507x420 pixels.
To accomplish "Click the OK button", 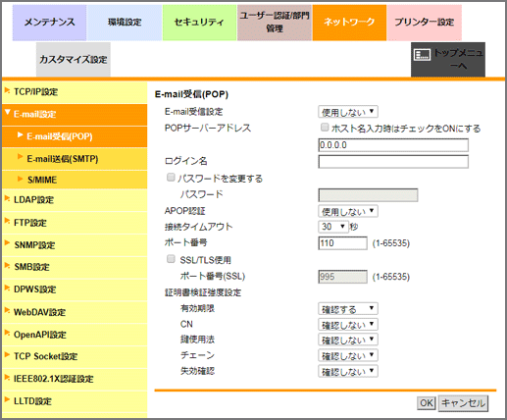I will [427, 403].
